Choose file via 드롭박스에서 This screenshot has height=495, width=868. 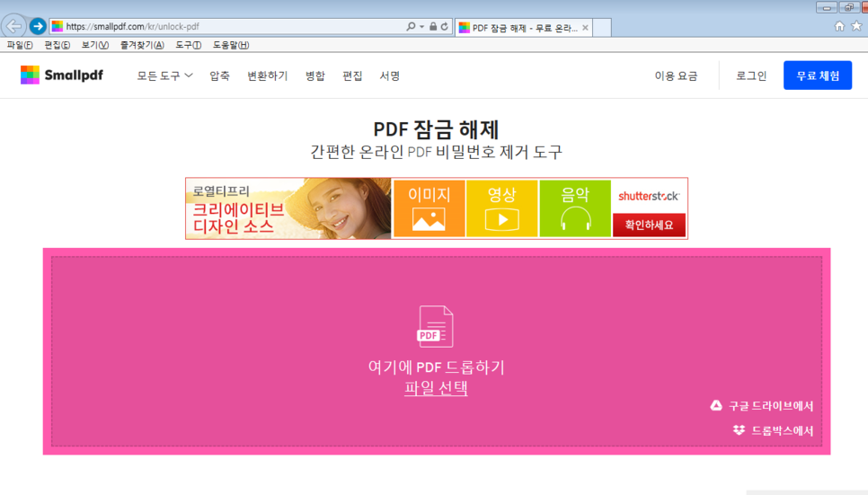783,431
